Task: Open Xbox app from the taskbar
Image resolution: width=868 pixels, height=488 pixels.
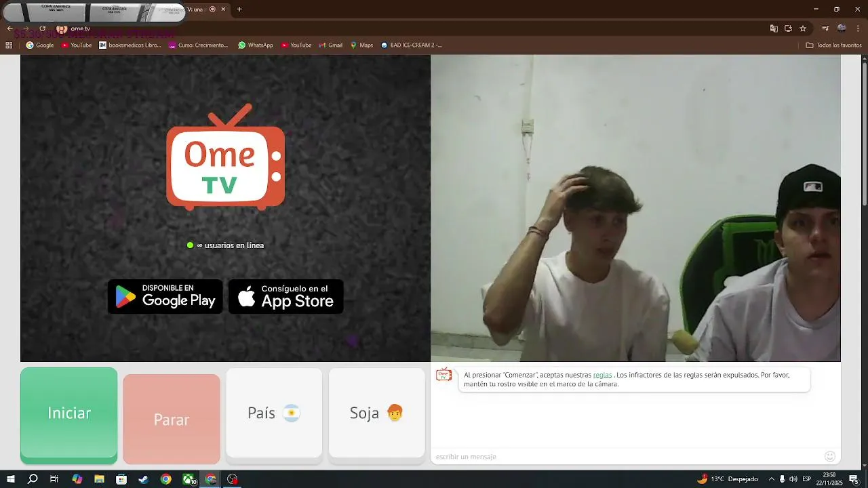Action: [x=189, y=479]
